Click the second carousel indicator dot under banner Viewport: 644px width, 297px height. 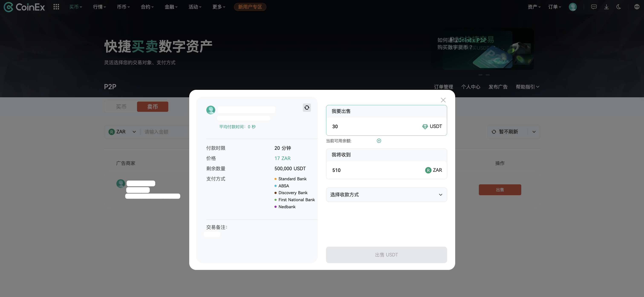tap(488, 75)
